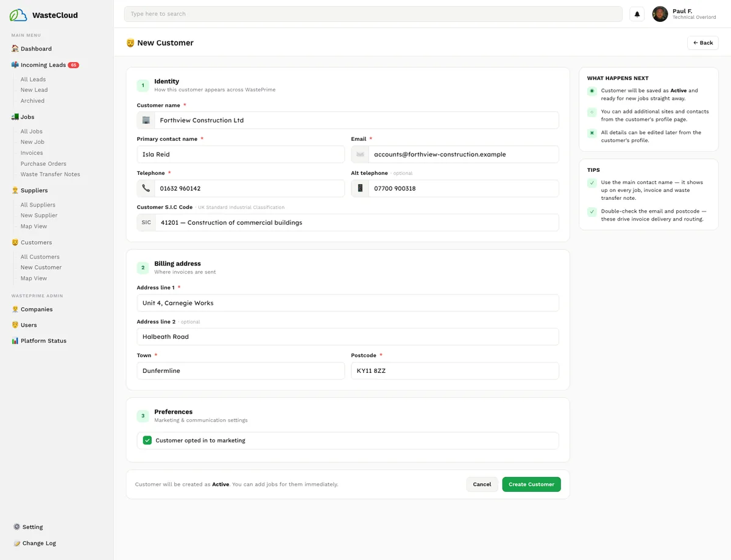Open Companies admin page
Image resolution: width=731 pixels, height=560 pixels.
point(37,310)
